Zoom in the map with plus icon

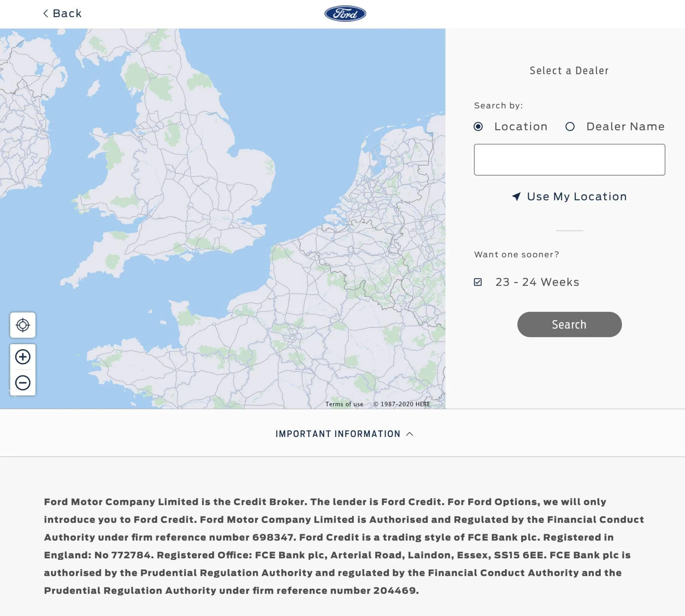[x=23, y=357]
